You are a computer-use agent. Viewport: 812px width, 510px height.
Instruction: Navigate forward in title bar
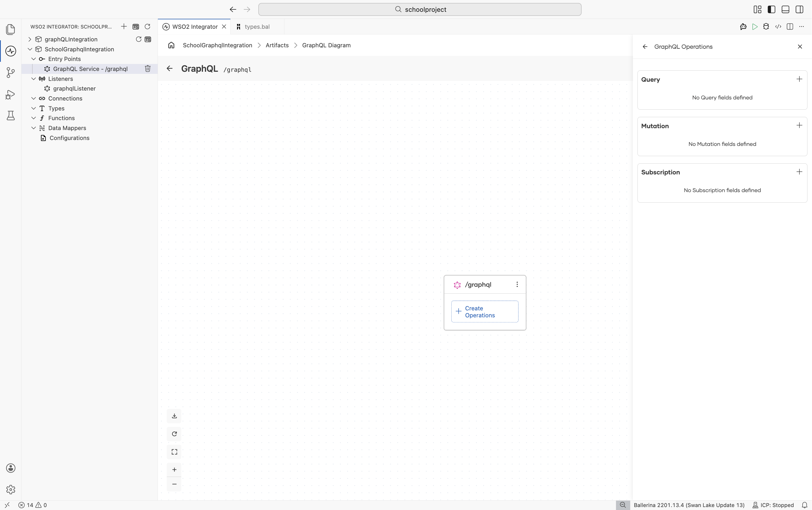(247, 9)
